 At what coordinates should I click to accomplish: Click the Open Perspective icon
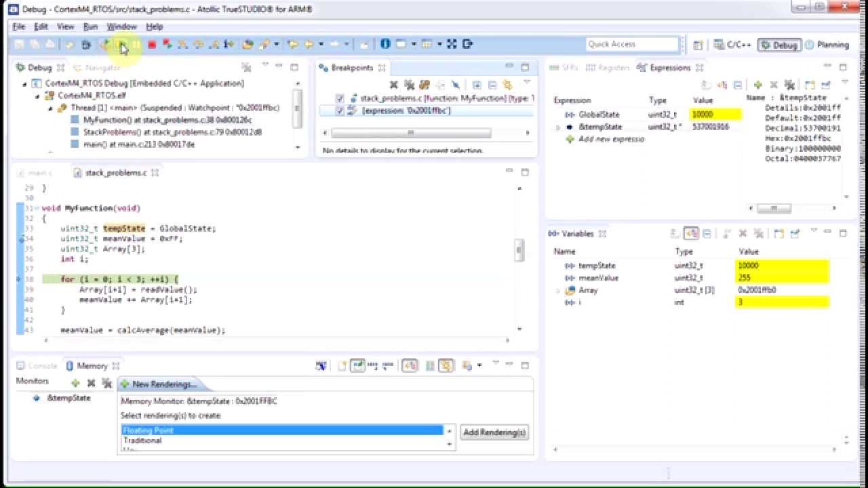pyautogui.click(x=698, y=45)
